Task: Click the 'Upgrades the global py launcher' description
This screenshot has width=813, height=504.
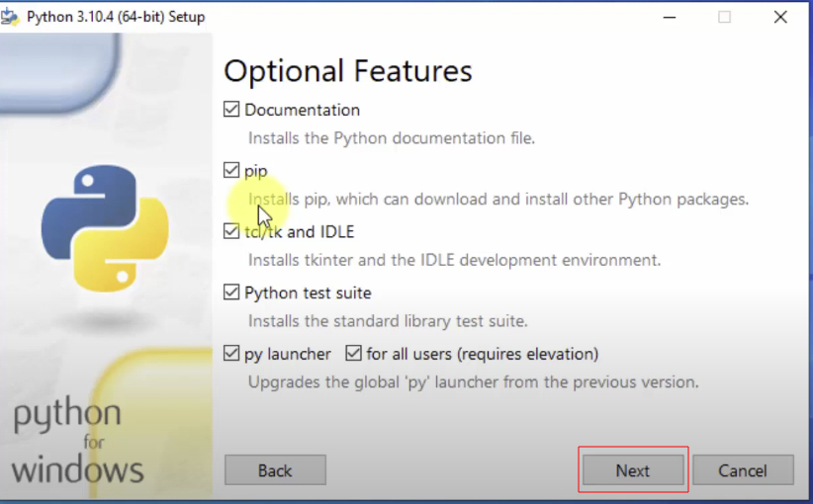Action: click(473, 381)
